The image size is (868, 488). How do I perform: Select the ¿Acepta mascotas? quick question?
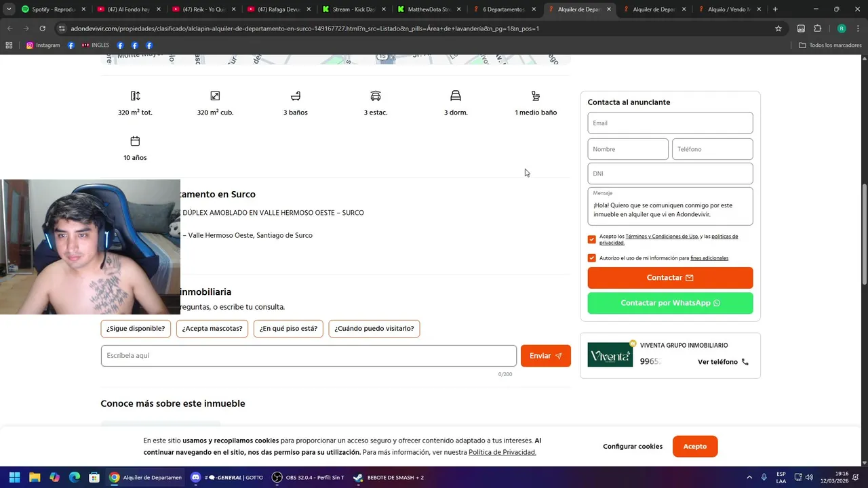[212, 329]
